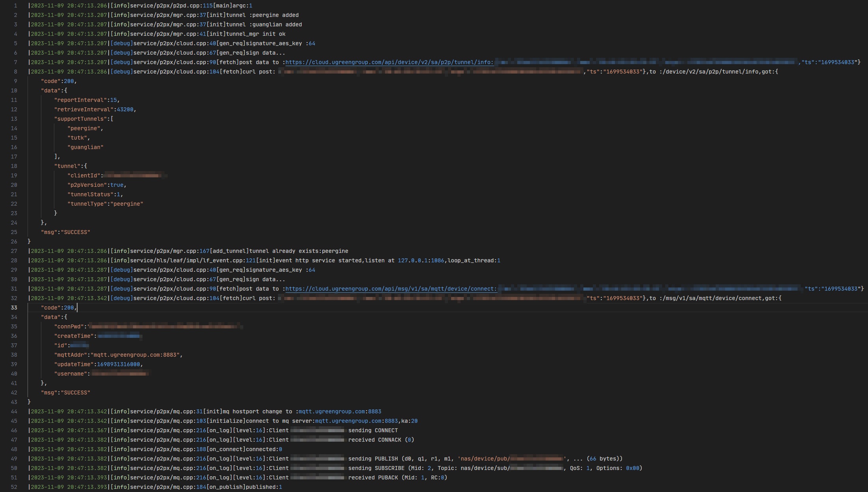The width and height of the screenshot is (868, 492).
Task: Click line number 1 in the gutter
Action: point(15,6)
